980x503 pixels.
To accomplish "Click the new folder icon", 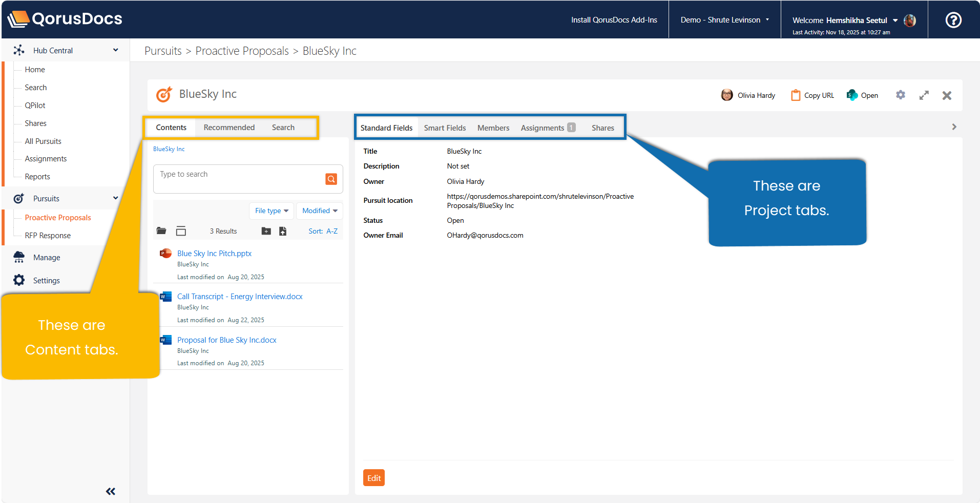I will coord(266,231).
